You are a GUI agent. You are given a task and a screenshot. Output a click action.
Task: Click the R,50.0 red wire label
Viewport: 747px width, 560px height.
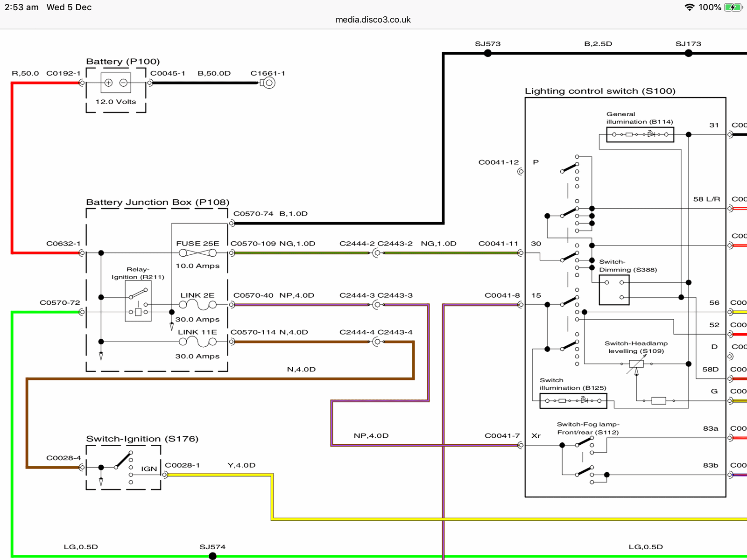25,73
